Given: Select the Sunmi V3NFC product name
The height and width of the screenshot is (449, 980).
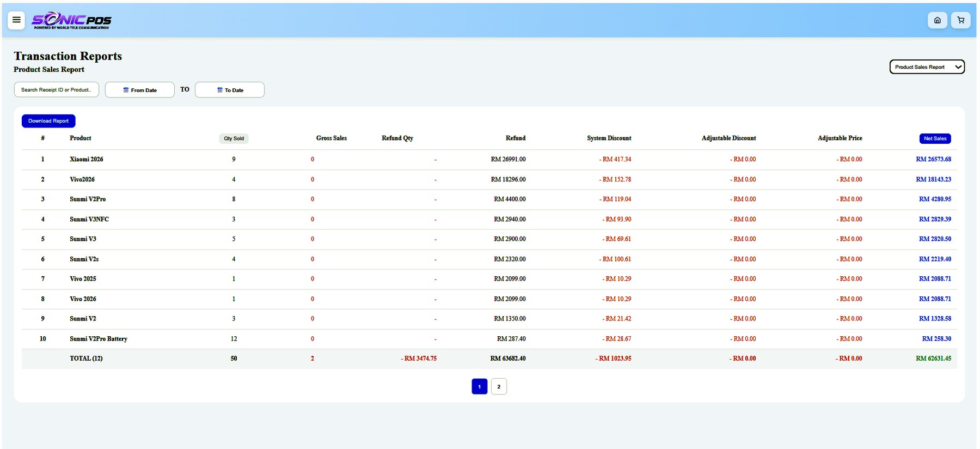Looking at the screenshot, I should click(89, 219).
